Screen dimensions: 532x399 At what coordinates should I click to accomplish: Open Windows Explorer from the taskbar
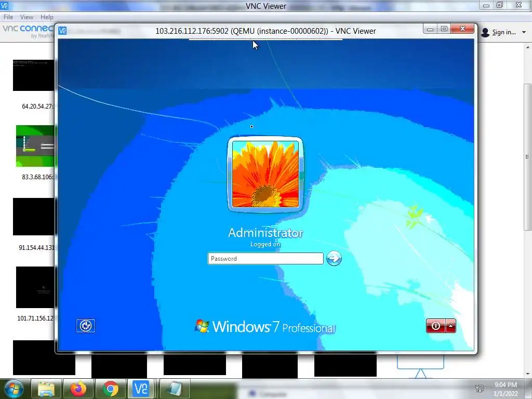click(x=46, y=389)
